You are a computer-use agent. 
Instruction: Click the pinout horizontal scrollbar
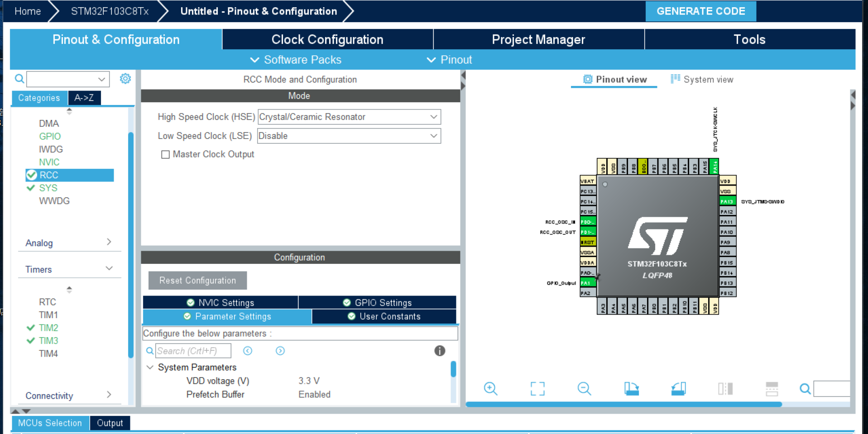click(x=623, y=404)
